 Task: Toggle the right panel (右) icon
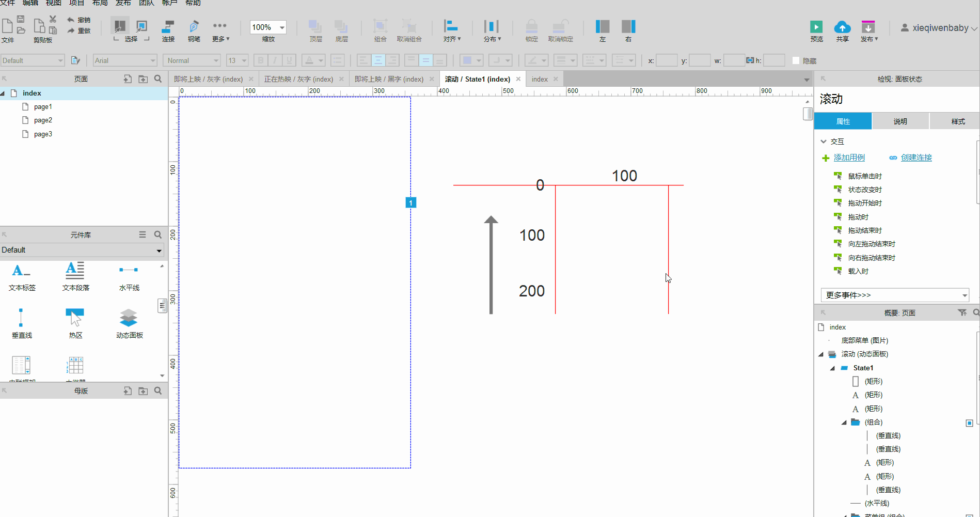coord(628,26)
